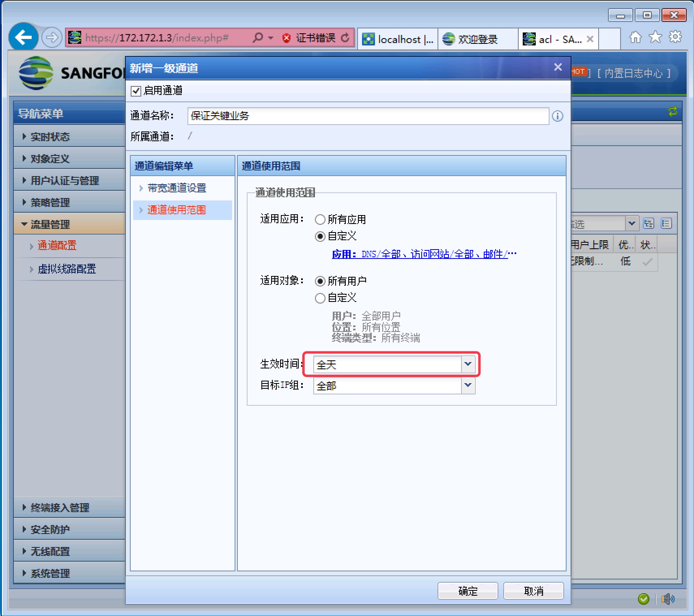694x616 pixels.
Task: Open browser settings gear
Action: coord(675,37)
